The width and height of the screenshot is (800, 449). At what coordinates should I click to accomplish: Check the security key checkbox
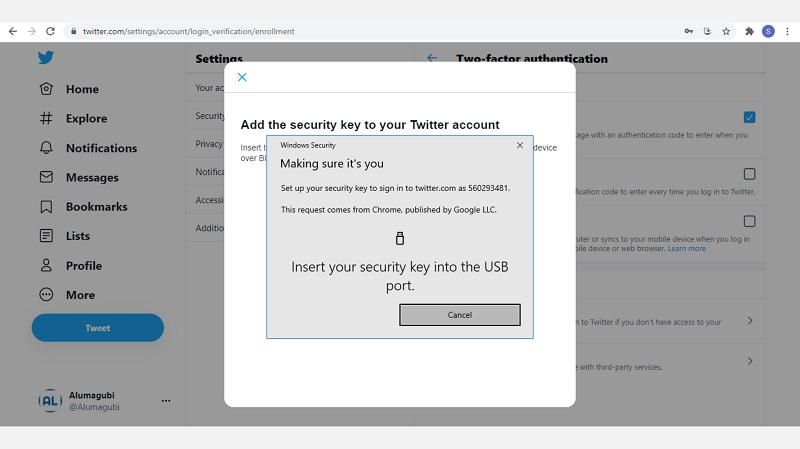(x=749, y=221)
